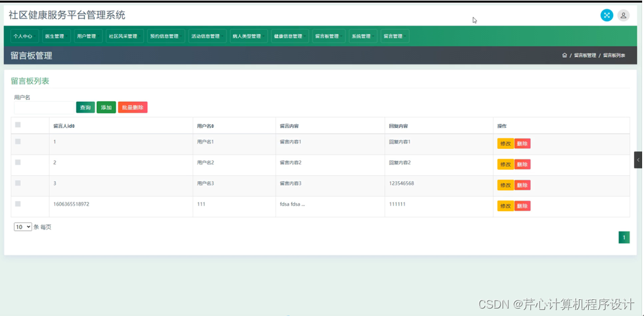Expand the 健康信息管理 menu

pyautogui.click(x=290, y=36)
